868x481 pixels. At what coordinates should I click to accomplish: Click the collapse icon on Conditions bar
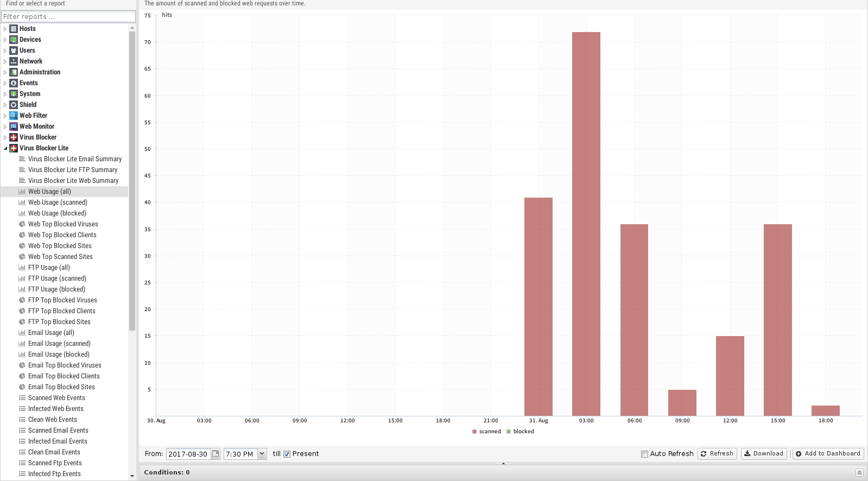coord(859,472)
